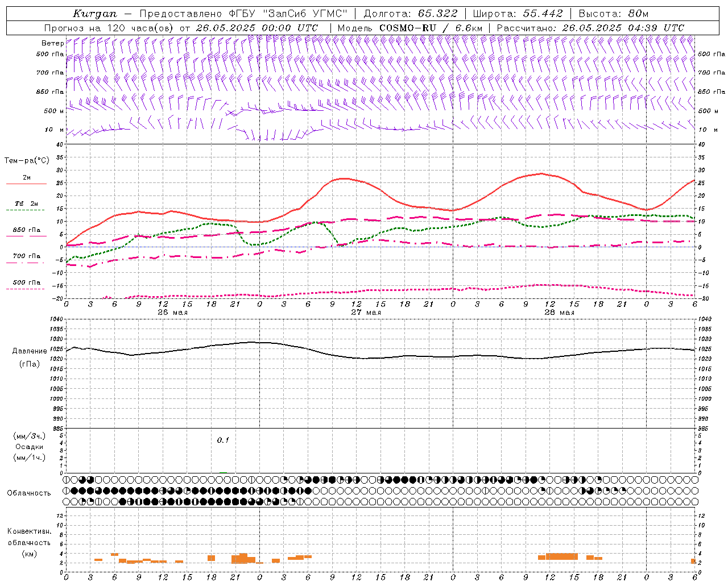
Task: Click the Td 2м legend entry
Action: (26, 203)
